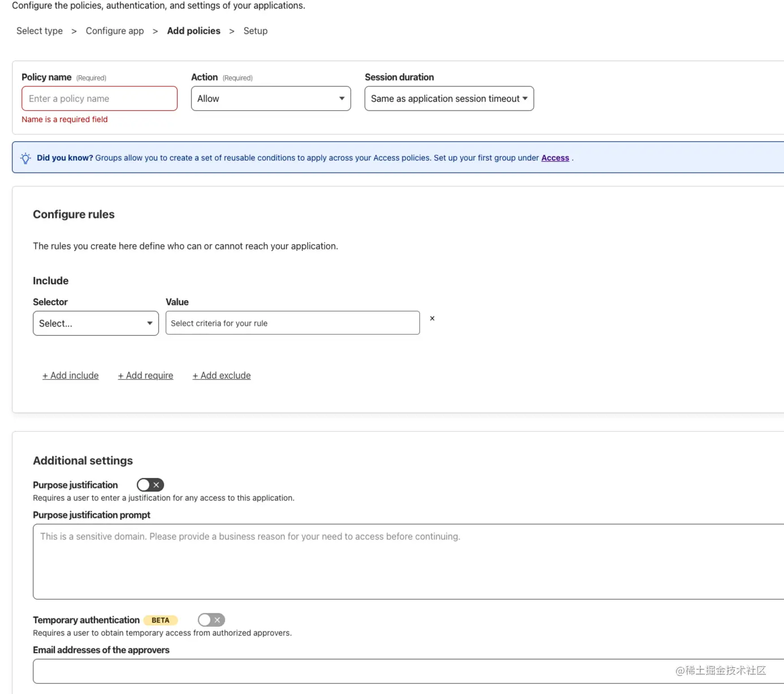Open the Action dropdown set to Allow
The image size is (784, 694).
tap(271, 98)
